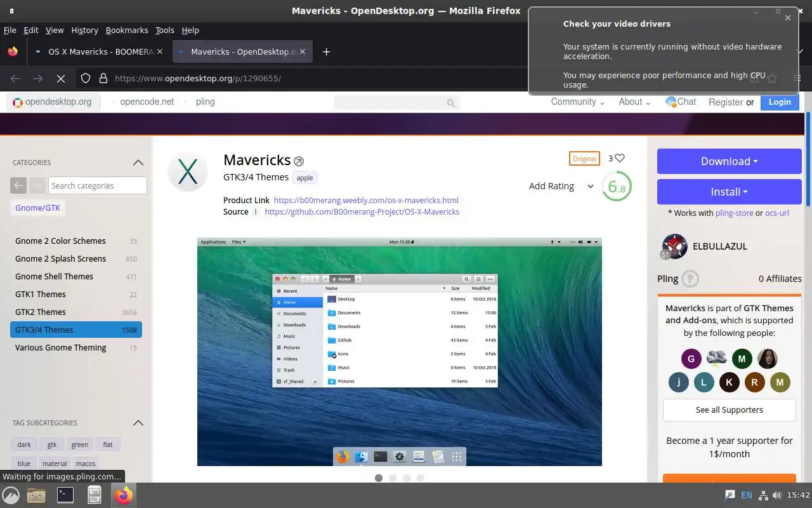Image resolution: width=812 pixels, height=508 pixels.
Task: Click the macos tag
Action: click(86, 464)
